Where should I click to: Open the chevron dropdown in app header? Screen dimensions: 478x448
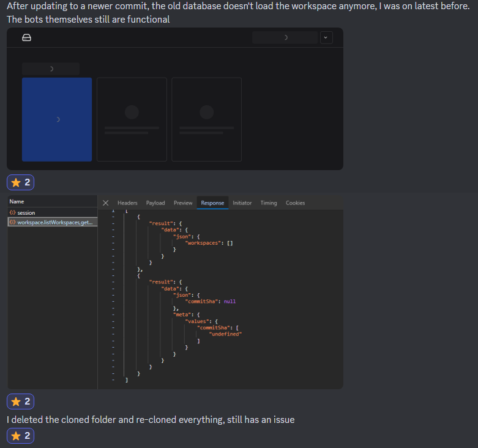pyautogui.click(x=326, y=37)
